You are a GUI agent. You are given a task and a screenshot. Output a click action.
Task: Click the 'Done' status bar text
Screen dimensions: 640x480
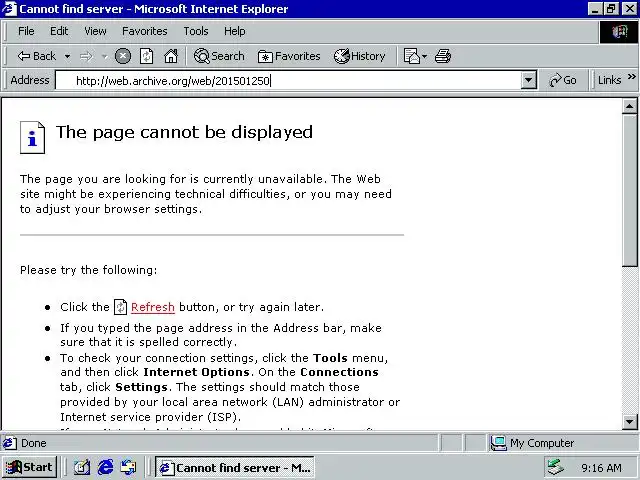[33, 443]
